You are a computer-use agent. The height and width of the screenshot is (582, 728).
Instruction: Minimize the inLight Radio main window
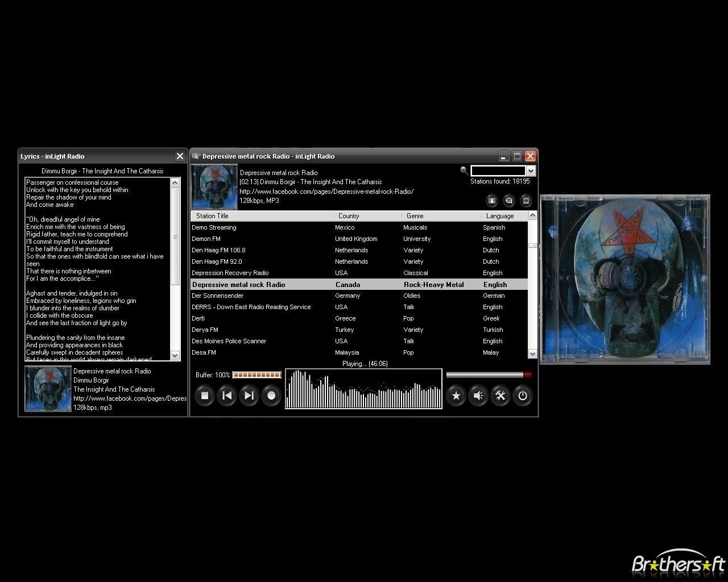[504, 156]
